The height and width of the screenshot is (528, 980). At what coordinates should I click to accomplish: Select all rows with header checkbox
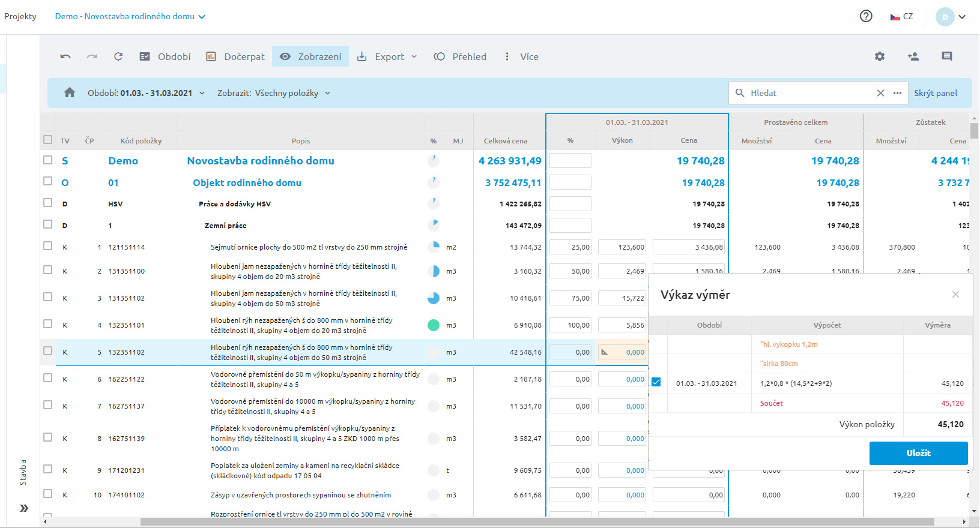48,140
